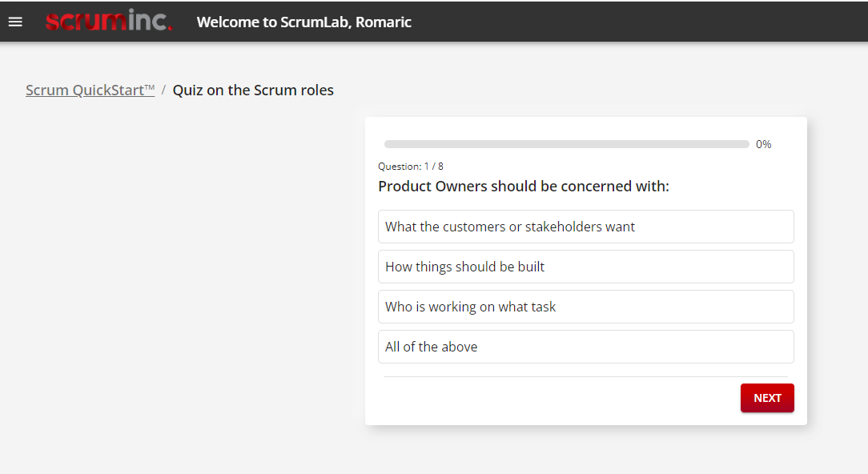868x474 pixels.
Task: Choose the 'How things should be built' option
Action: coord(585,267)
